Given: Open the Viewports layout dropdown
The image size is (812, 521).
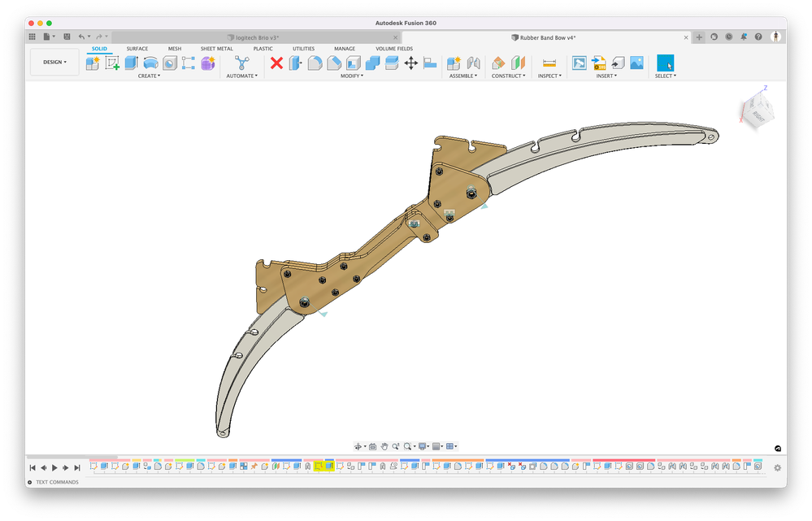Looking at the screenshot, I should pyautogui.click(x=452, y=446).
